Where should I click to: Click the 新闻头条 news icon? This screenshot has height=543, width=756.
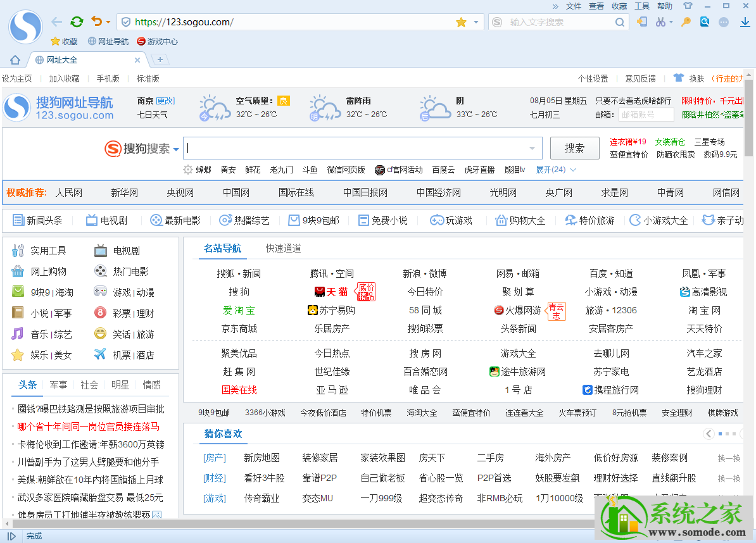[18, 220]
